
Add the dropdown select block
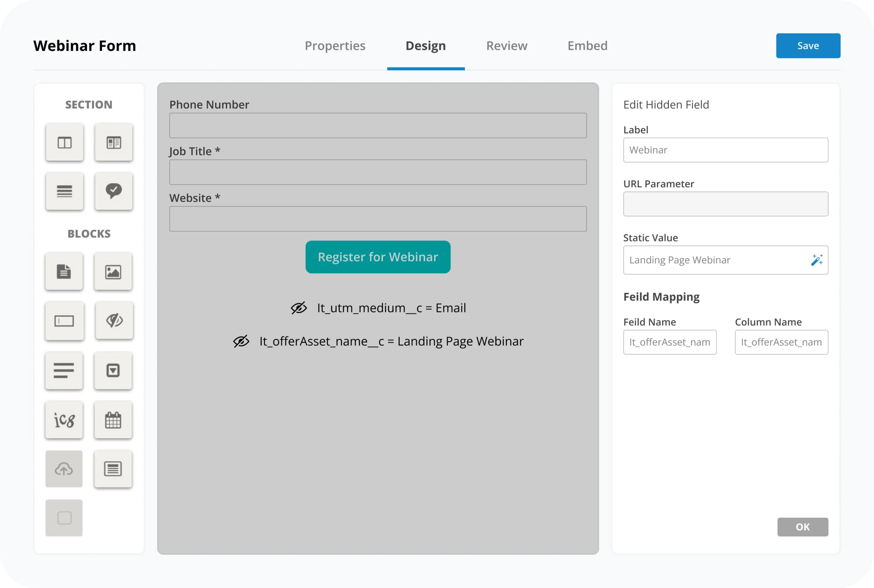point(113,370)
